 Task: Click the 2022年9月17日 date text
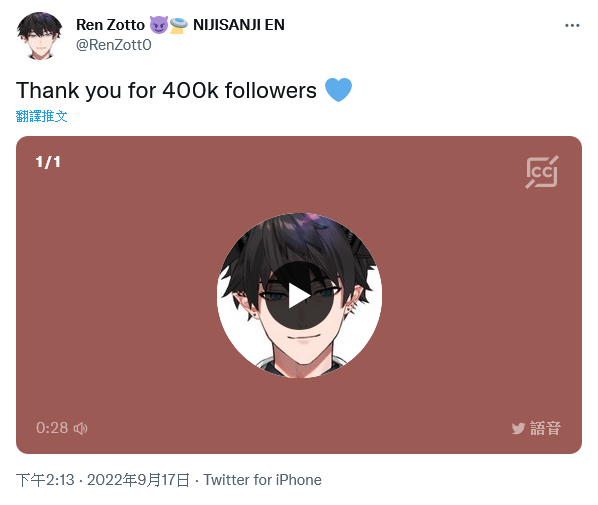pos(138,480)
